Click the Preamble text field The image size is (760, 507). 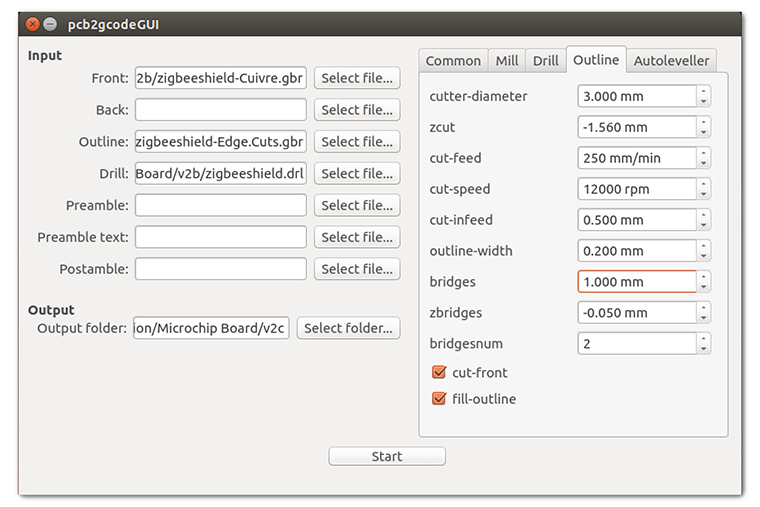tap(221, 237)
